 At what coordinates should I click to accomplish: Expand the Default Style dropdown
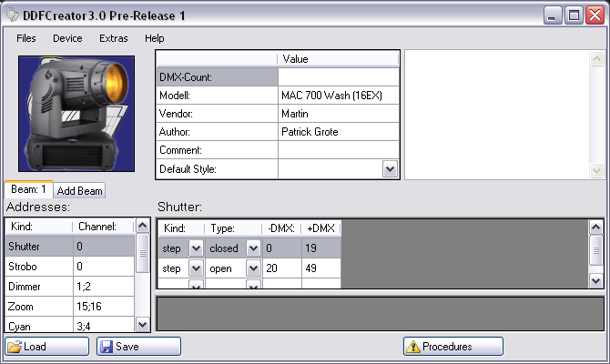click(390, 169)
